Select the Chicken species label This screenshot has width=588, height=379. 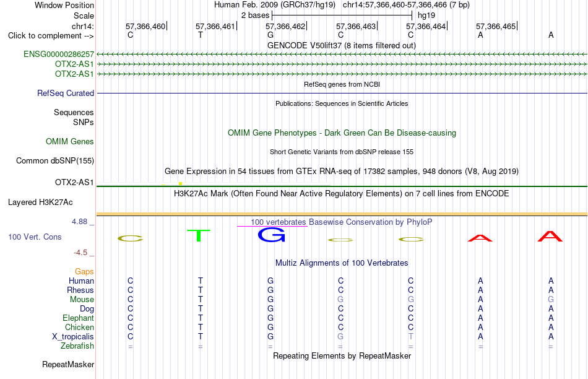[79, 328]
